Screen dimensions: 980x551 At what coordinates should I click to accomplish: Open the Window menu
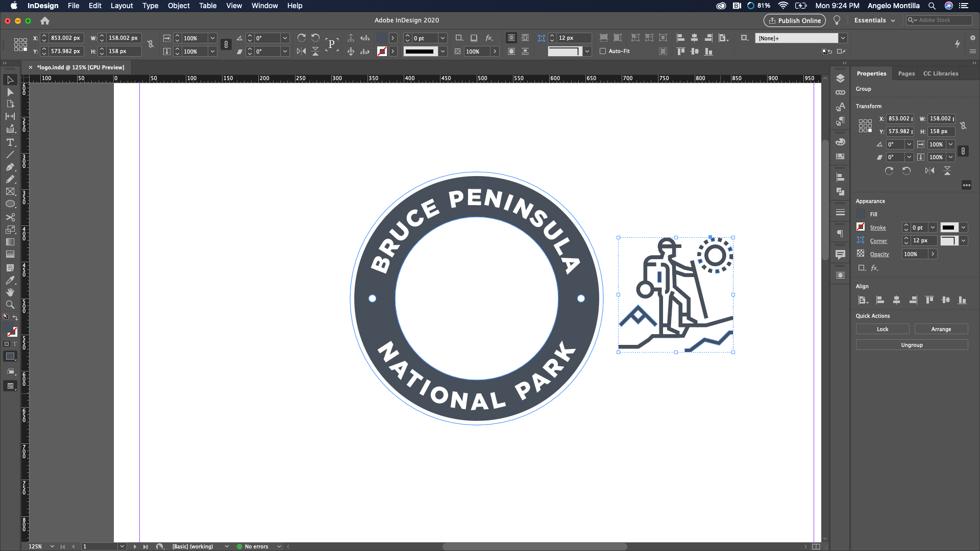tap(264, 6)
